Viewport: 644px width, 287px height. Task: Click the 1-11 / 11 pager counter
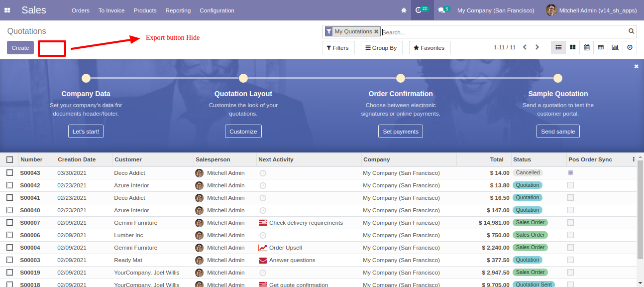click(504, 47)
